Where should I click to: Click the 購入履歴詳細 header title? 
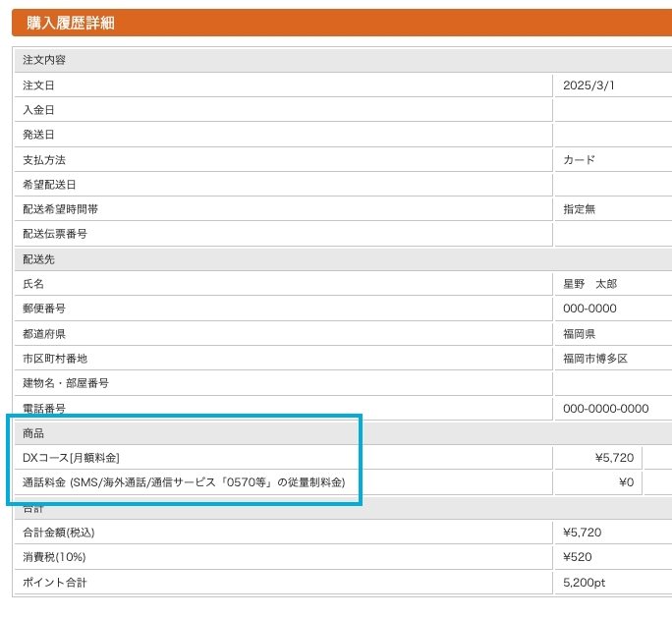pos(71,23)
